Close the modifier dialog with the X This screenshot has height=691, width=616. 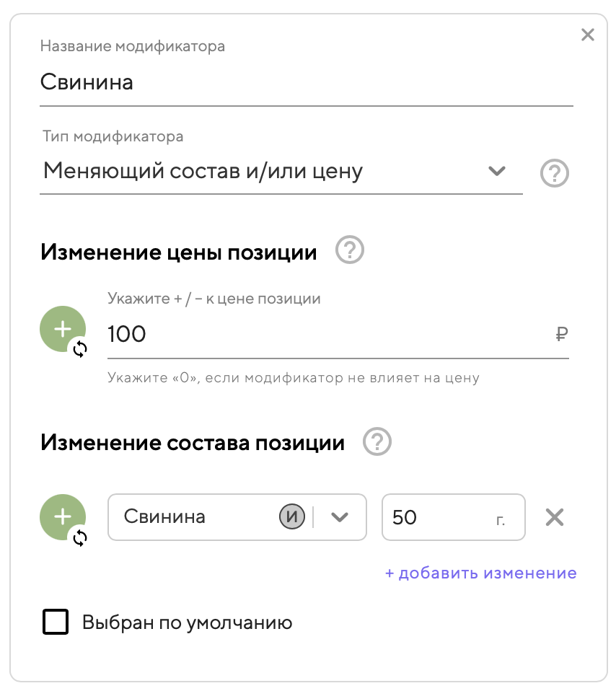pos(588,35)
